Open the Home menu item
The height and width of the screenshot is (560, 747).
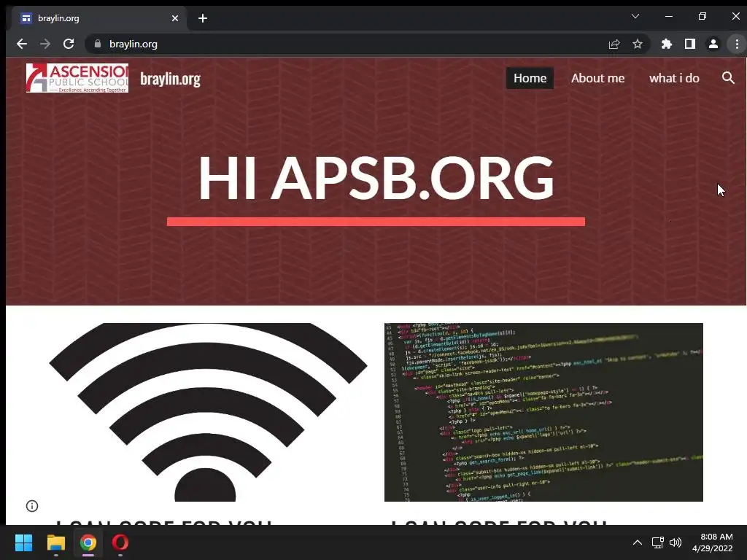point(530,78)
